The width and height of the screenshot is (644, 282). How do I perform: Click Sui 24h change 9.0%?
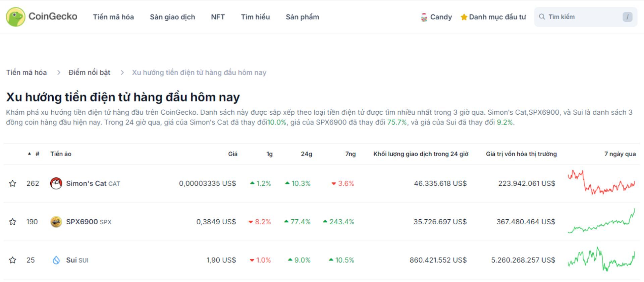click(299, 260)
